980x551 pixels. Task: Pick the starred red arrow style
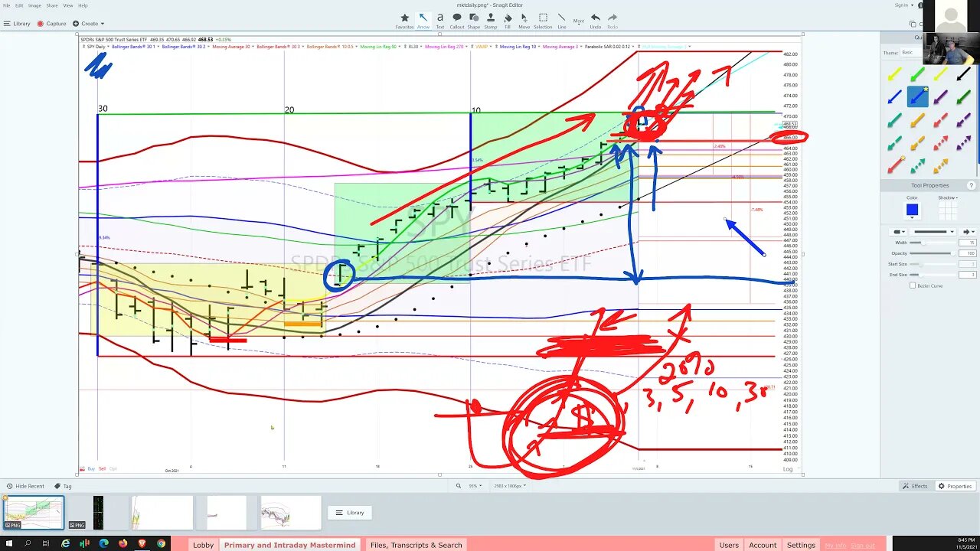[894, 165]
